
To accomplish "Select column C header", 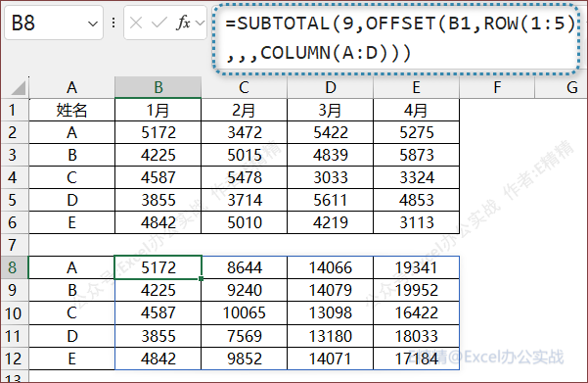I will pos(245,87).
